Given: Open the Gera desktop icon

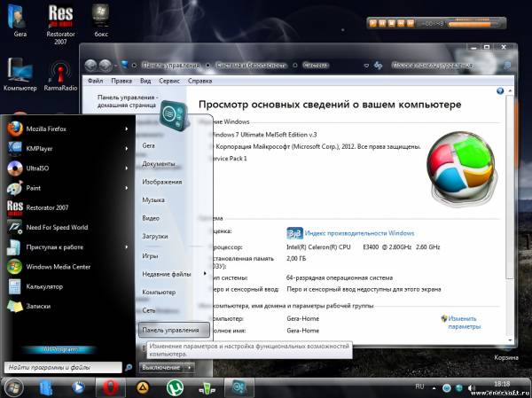Looking at the screenshot, I should pos(18,20).
